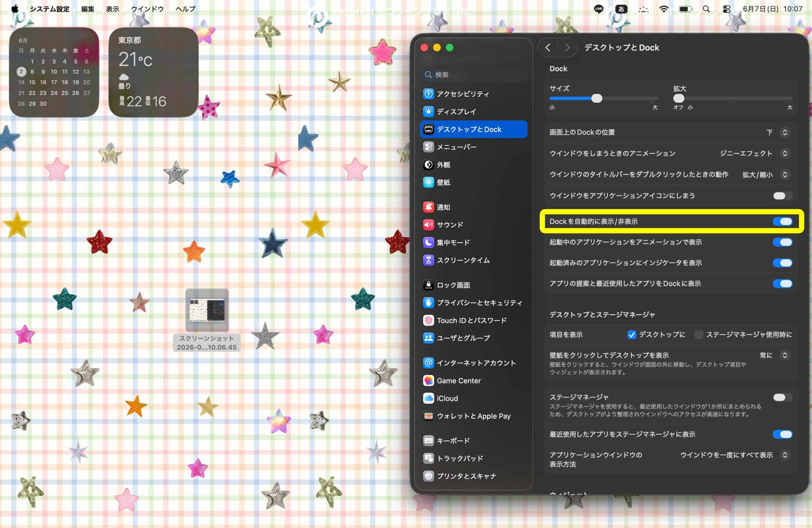This screenshot has height=528, width=812.
Task: Open スクリーンタイム icon in sidebar
Action: (428, 260)
